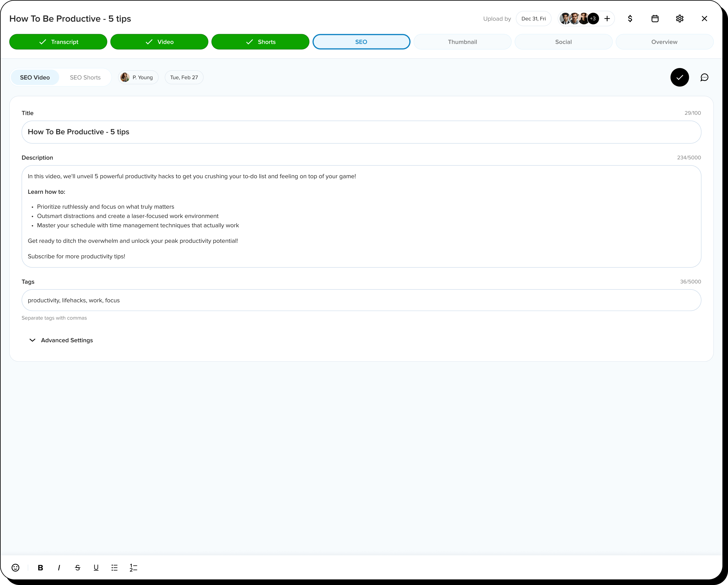Open the comments chat icon
The height and width of the screenshot is (585, 728).
[704, 77]
